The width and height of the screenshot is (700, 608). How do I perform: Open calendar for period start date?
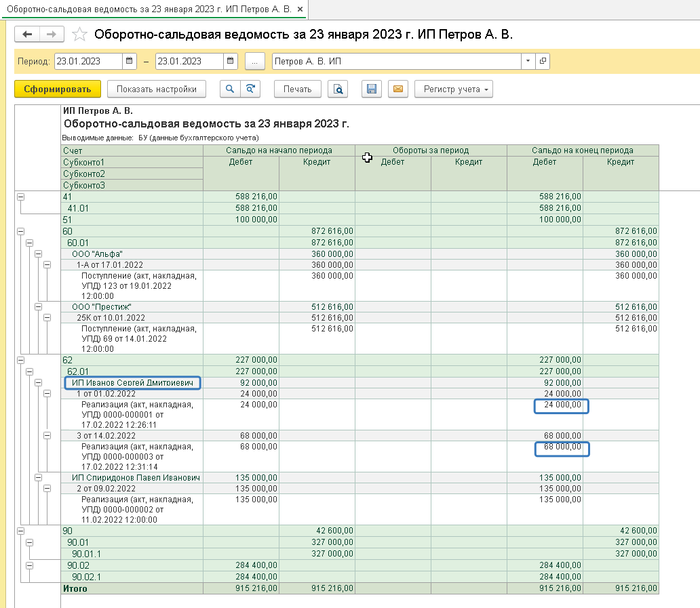(x=130, y=62)
